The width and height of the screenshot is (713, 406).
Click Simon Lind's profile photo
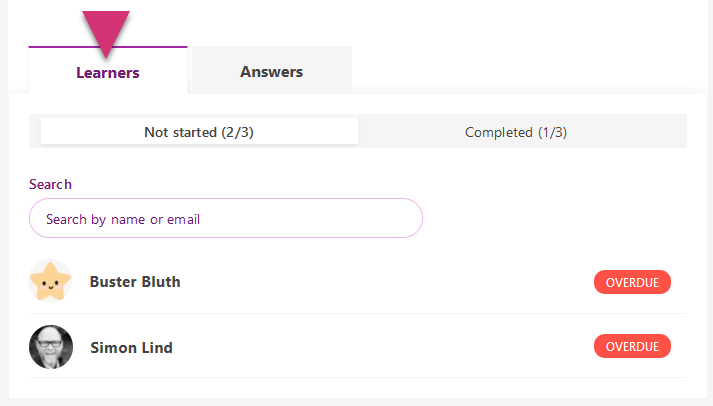coord(50,348)
